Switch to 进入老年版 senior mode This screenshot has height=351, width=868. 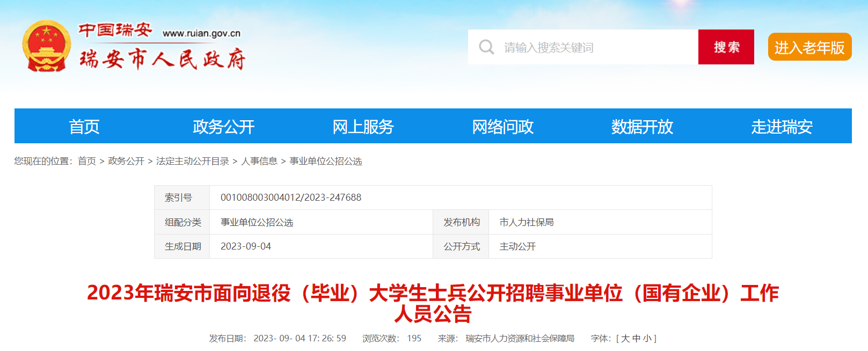tap(809, 47)
